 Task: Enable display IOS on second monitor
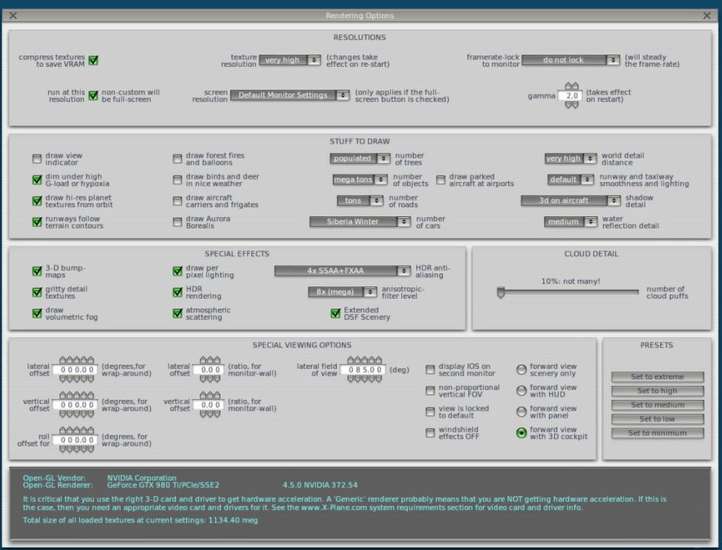[x=430, y=369]
